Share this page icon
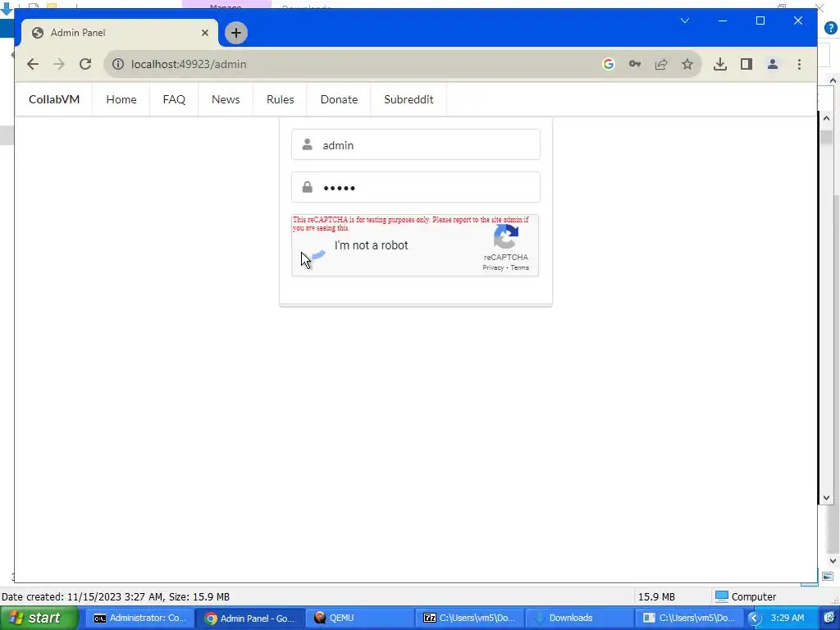The height and width of the screenshot is (630, 840). (661, 64)
